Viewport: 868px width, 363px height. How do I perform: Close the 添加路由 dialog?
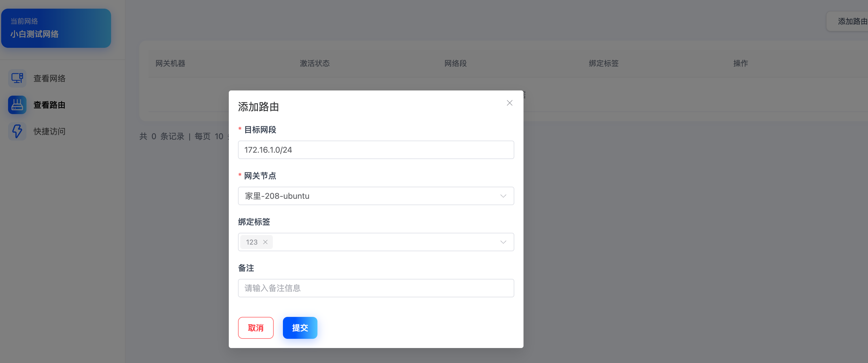pyautogui.click(x=509, y=103)
